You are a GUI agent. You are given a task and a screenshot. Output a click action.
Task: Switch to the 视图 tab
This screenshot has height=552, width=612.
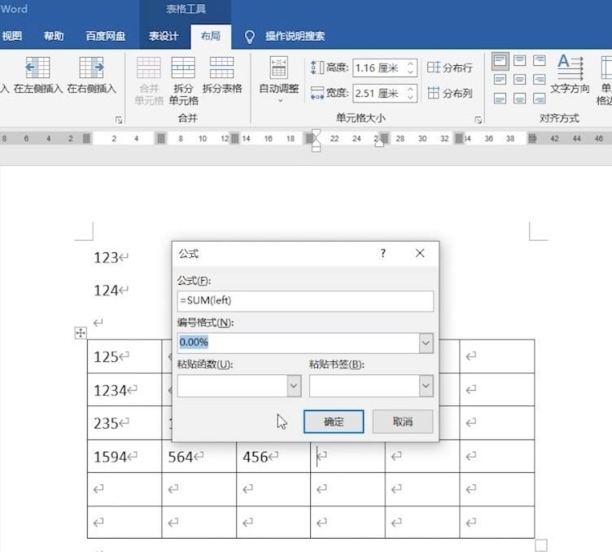[x=12, y=36]
